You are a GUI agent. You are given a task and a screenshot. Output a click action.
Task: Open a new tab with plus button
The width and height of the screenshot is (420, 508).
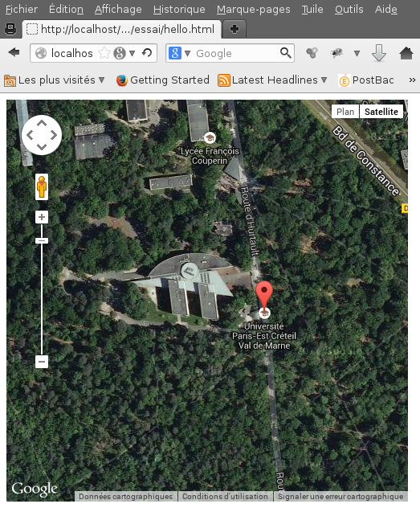pos(234,29)
